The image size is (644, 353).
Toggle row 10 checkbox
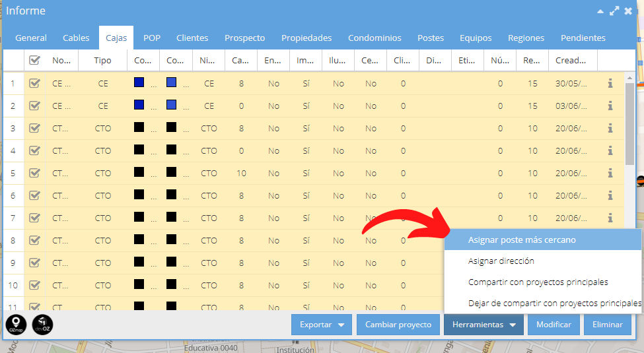pos(34,285)
